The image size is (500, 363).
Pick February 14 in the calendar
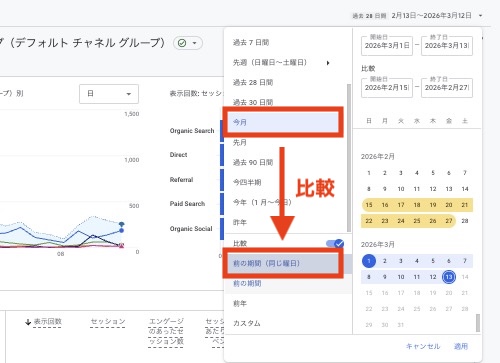tap(465, 189)
